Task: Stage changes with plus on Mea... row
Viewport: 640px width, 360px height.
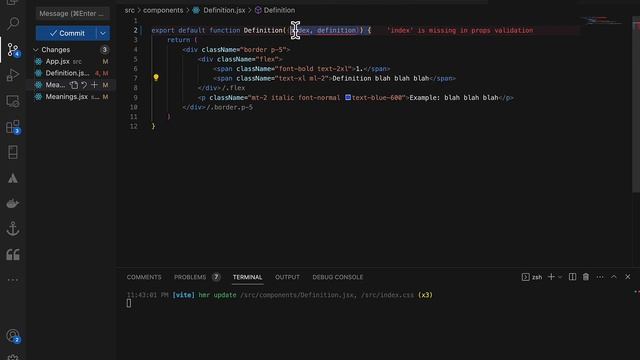Action: pos(94,85)
